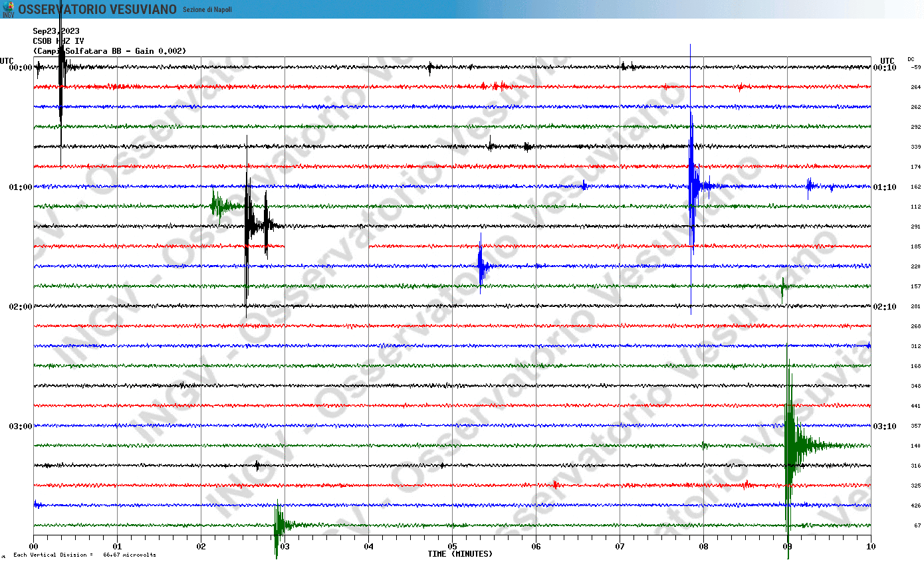This screenshot has width=924, height=564.
Task: Select the DC value 325
Action: pos(915,486)
